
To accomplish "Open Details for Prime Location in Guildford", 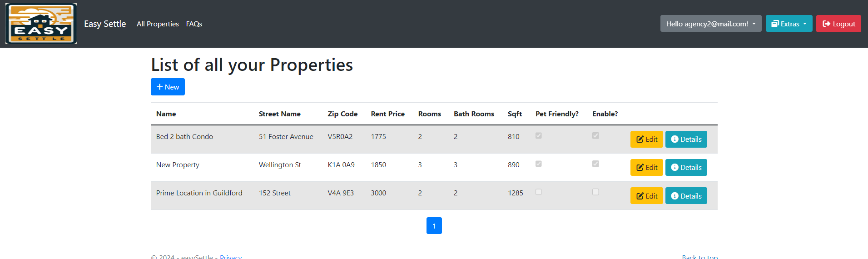I will point(686,196).
